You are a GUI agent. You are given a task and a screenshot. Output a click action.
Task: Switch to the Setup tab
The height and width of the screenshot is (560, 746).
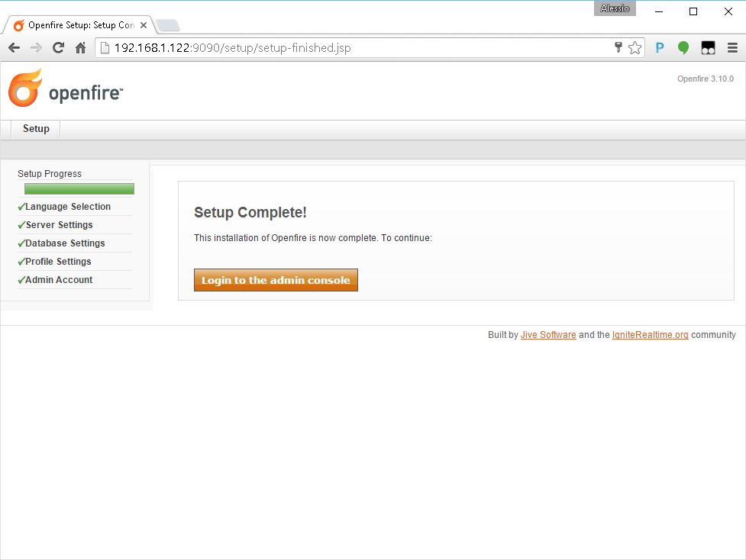coord(36,129)
